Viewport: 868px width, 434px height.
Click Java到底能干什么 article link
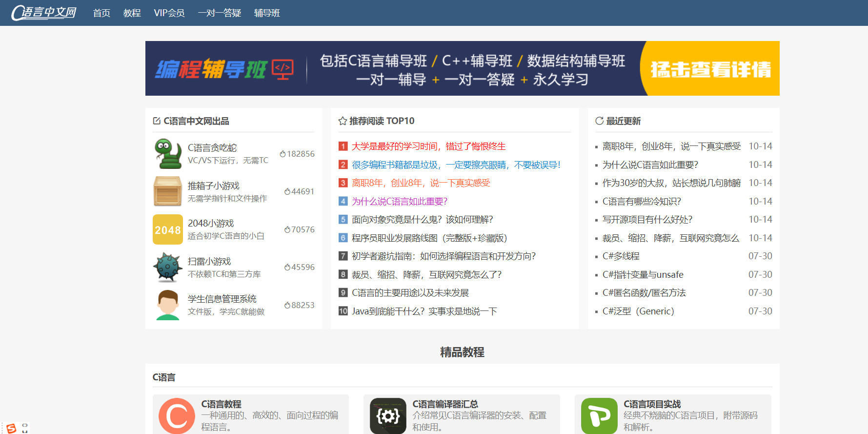tap(424, 311)
